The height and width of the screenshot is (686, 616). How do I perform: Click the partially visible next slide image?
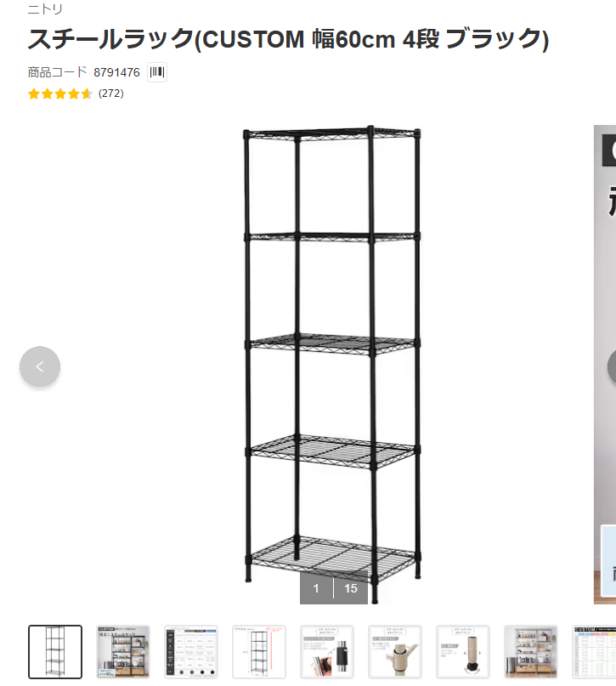coord(605,365)
